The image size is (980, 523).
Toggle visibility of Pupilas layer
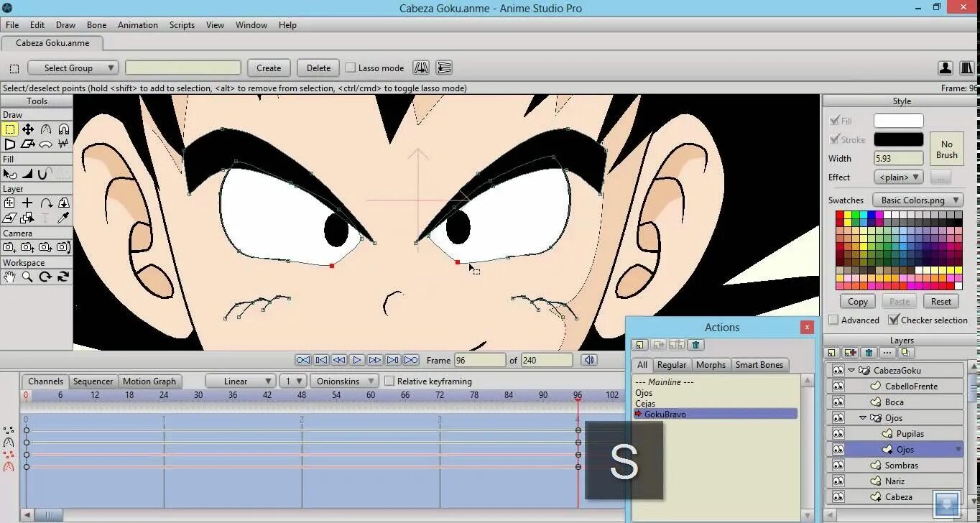[838, 433]
